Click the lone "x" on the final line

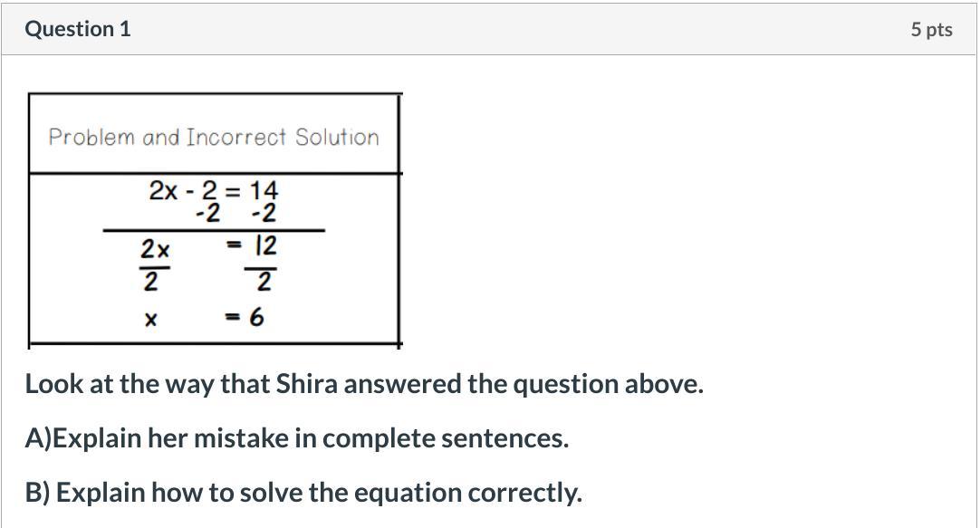click(x=150, y=320)
